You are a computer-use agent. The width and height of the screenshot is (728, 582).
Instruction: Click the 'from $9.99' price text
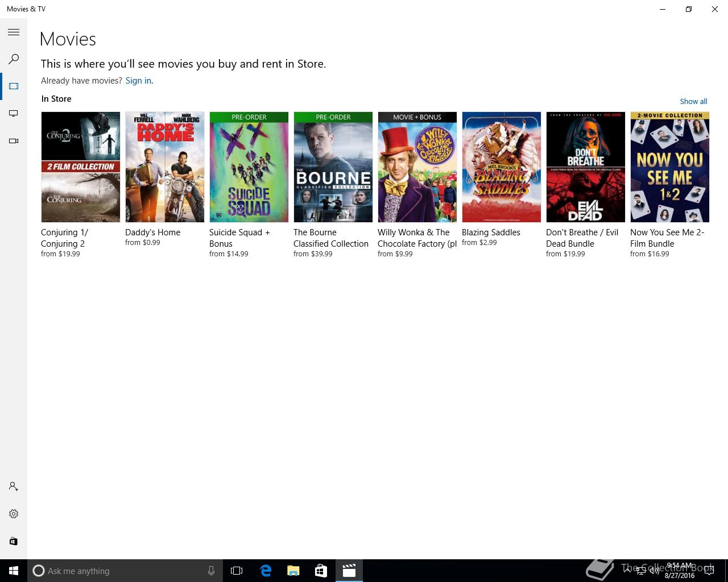(395, 254)
